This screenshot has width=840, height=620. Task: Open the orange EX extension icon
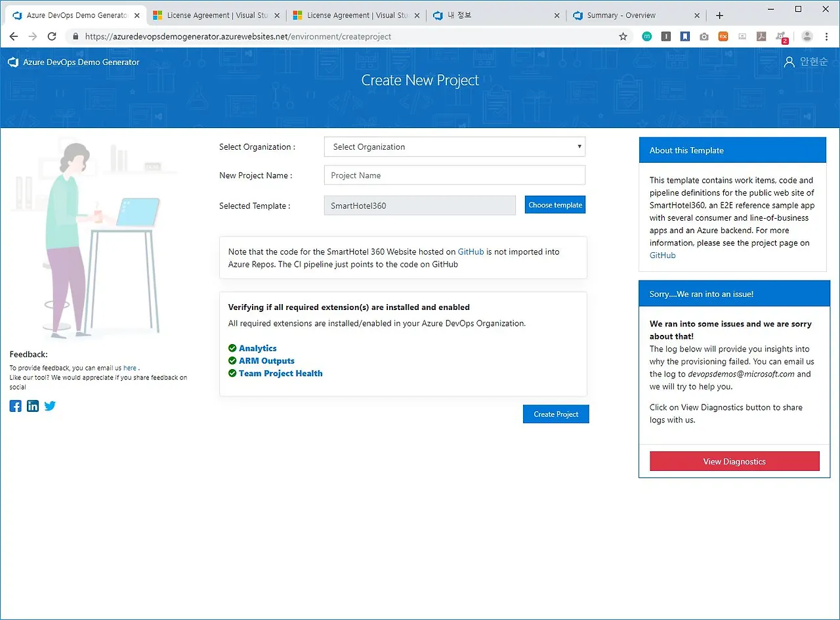pyautogui.click(x=723, y=37)
